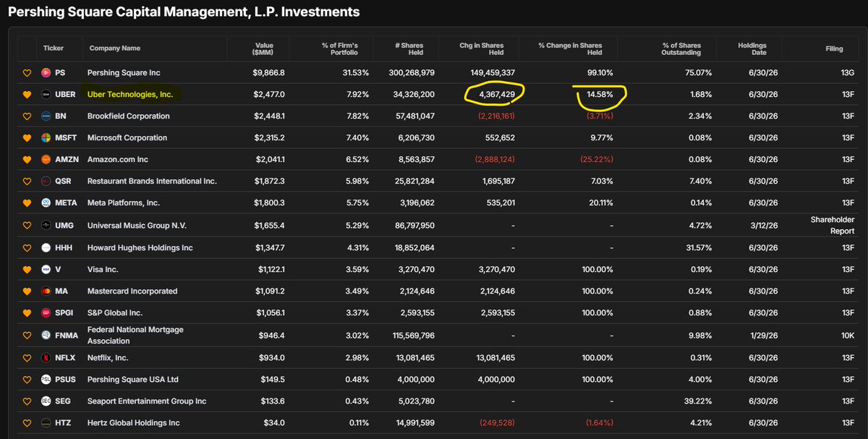Click the Visa logo icon beside V
Screen dimensions: 868x439
point(47,270)
